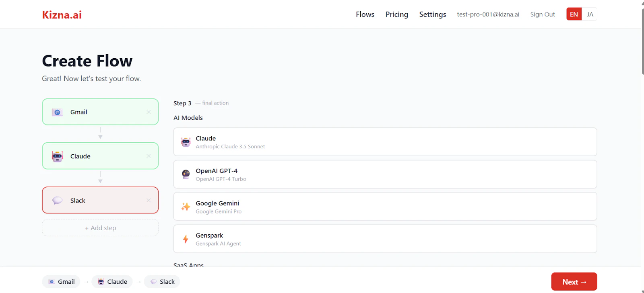The width and height of the screenshot is (644, 293).
Task: Remove the Slack step with its X icon
Action: (x=149, y=200)
